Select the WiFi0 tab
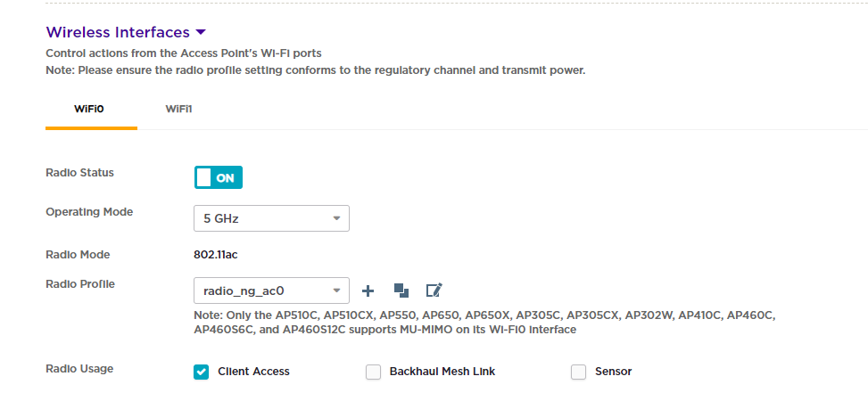868x401 pixels. coord(89,109)
